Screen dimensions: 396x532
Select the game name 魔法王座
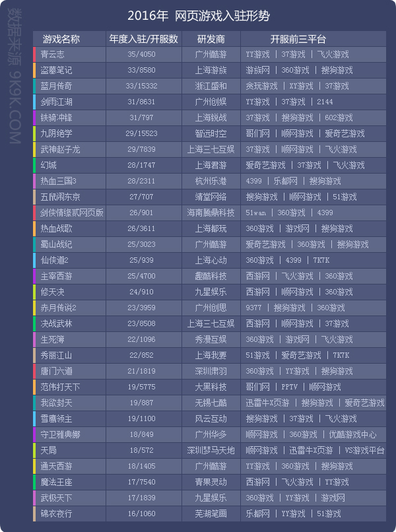point(56,482)
